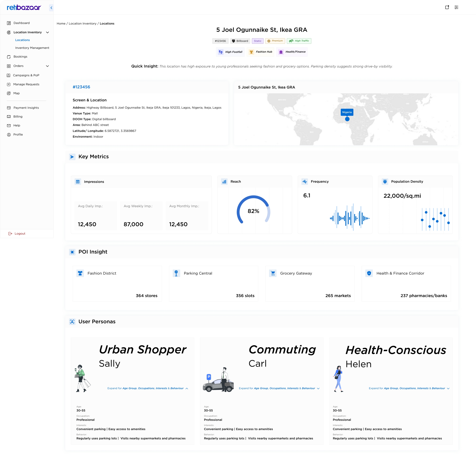
Task: Collapse the sidebar with the arrow button
Action: [x=51, y=8]
